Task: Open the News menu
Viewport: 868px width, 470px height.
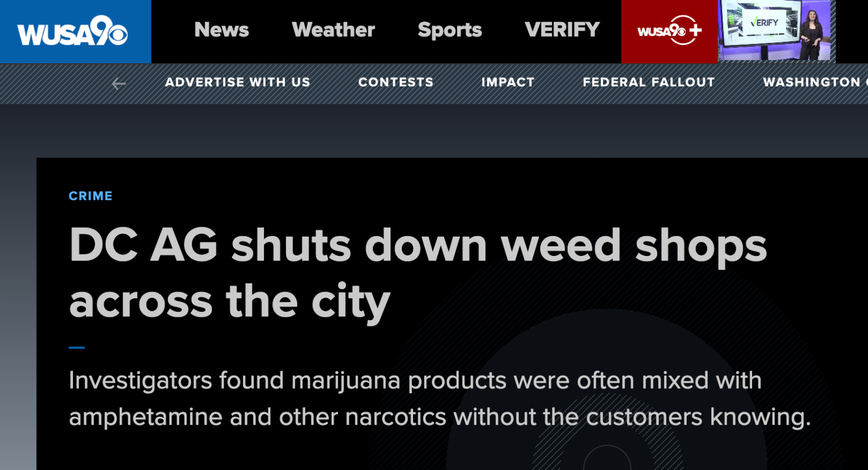Action: point(222,30)
